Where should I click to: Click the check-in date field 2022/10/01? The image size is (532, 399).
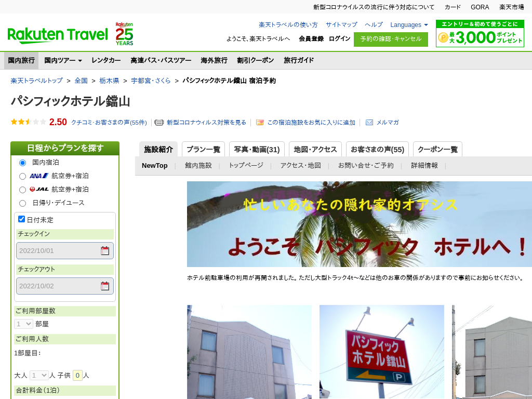(x=65, y=251)
